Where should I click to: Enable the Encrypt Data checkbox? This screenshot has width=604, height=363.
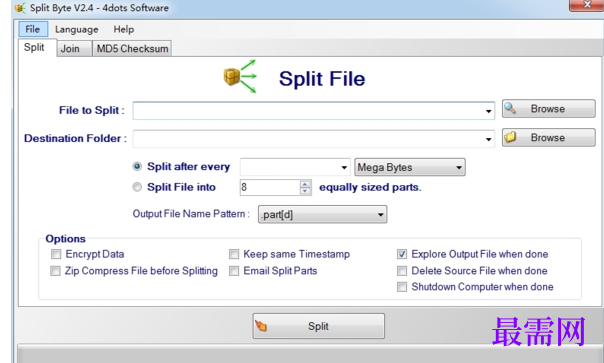point(56,254)
